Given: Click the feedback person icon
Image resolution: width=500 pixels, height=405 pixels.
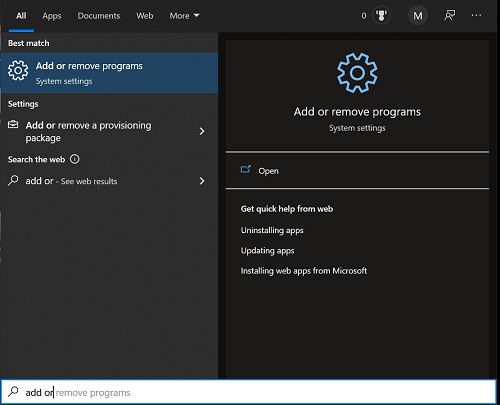Looking at the screenshot, I should (450, 15).
